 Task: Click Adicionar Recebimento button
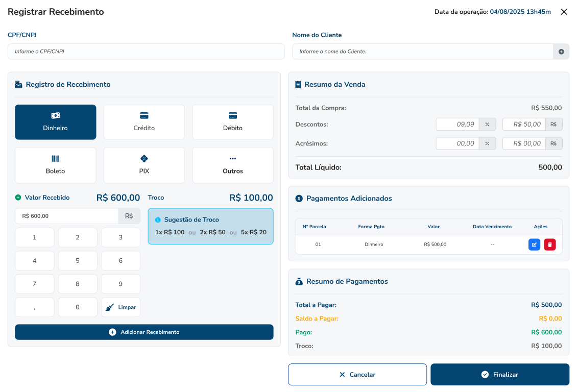144,332
